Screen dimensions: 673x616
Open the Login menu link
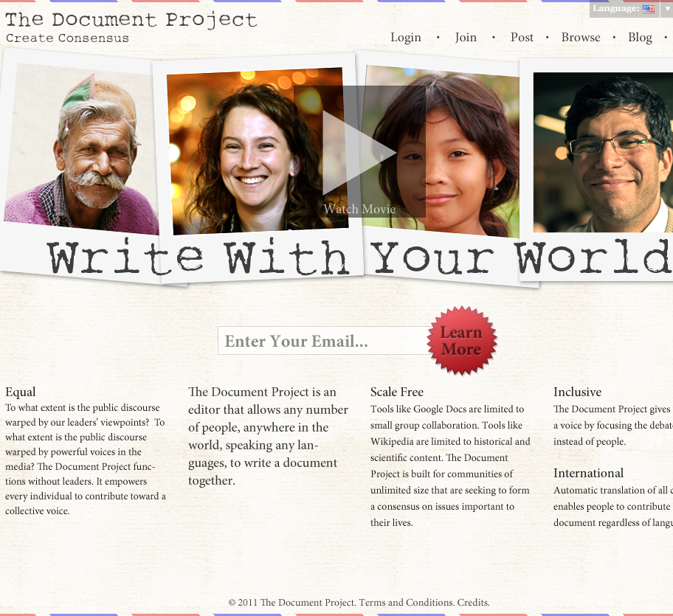(x=406, y=38)
